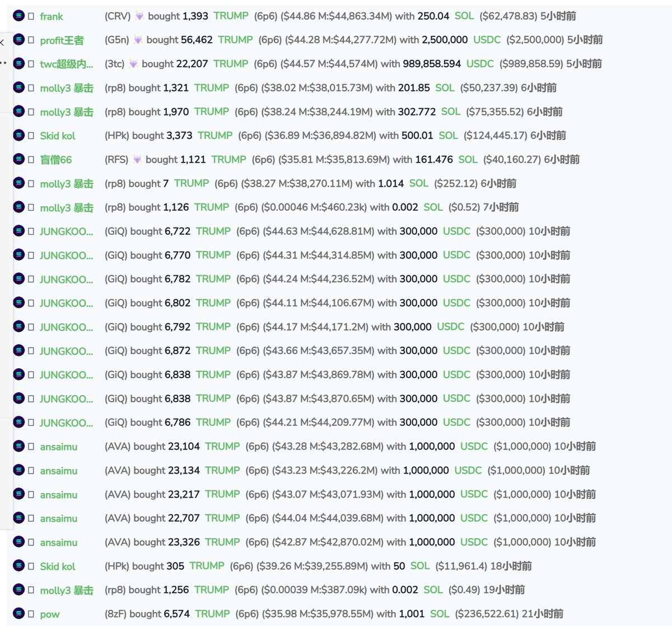Click USDC token in twc超级内 row
This screenshot has width=672, height=626.
(480, 64)
